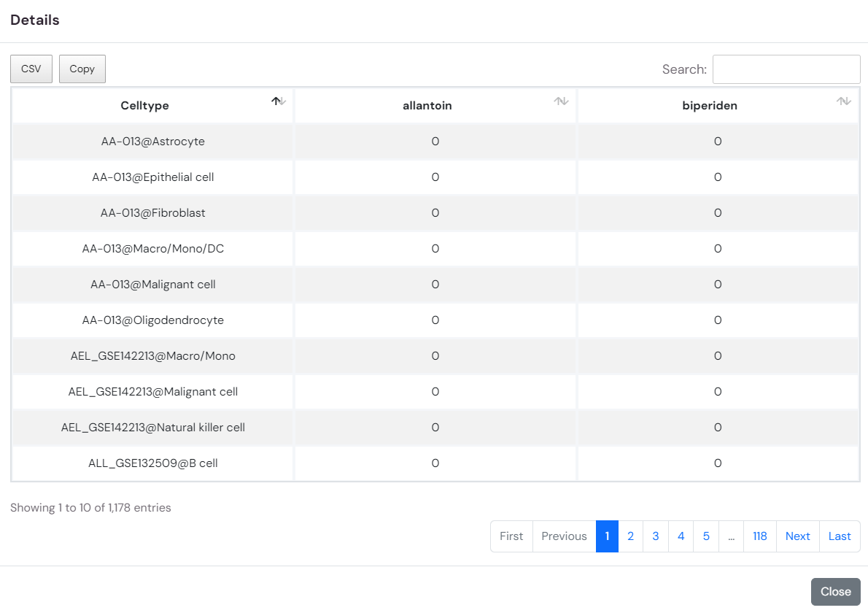This screenshot has width=868, height=613.
Task: Click the allantoin column sort icon
Action: [561, 101]
